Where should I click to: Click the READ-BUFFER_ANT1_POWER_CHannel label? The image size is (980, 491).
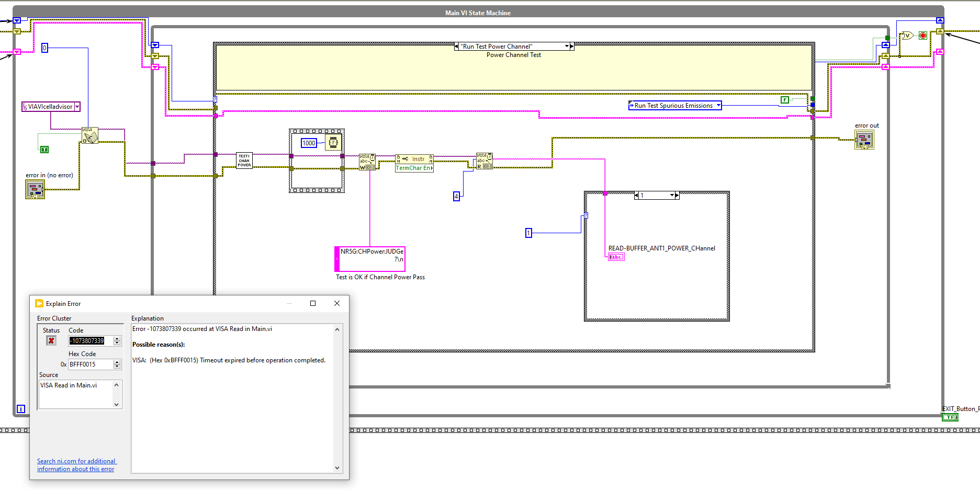pyautogui.click(x=661, y=248)
